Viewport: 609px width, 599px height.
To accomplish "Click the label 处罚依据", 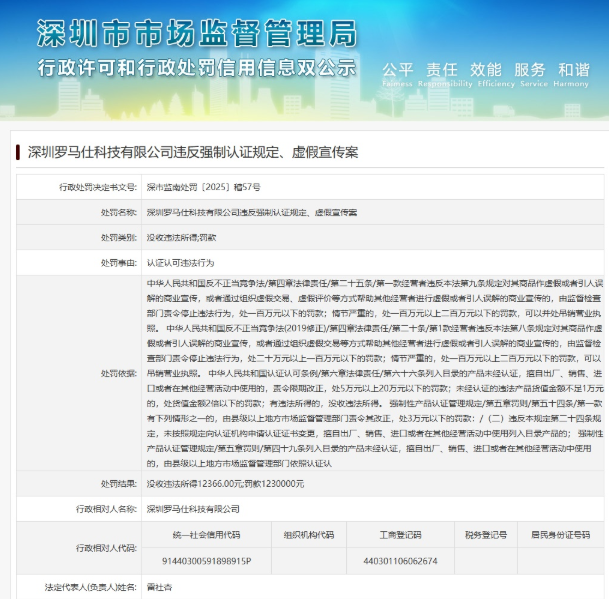I will pos(118,373).
